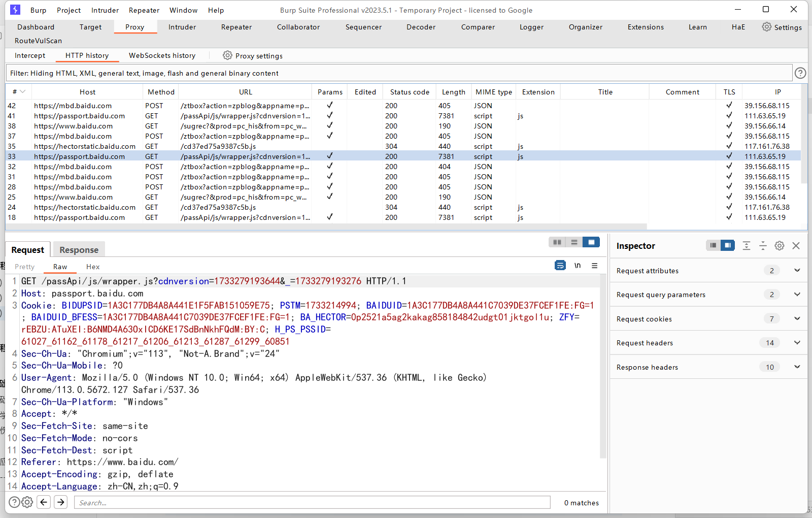
Task: Open Inspector settings gear
Action: pos(780,246)
